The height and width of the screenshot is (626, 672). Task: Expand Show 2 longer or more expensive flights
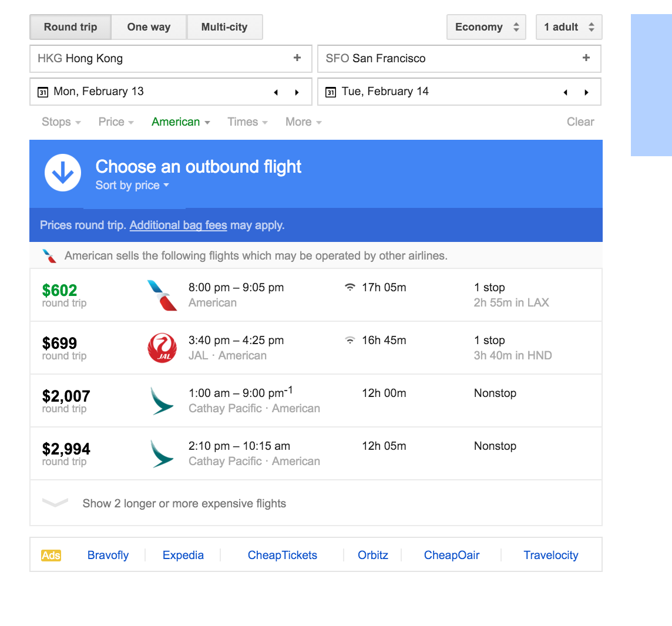316,503
